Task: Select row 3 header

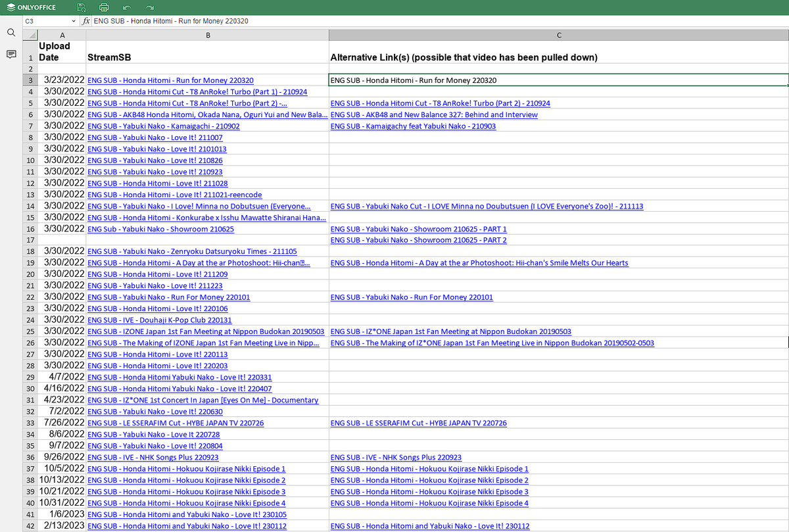Action: pyautogui.click(x=30, y=80)
